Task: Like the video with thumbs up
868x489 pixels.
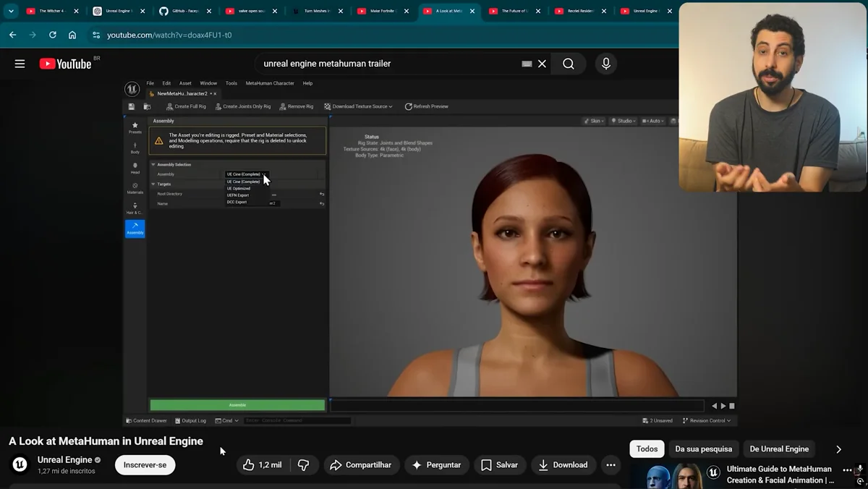Action: tap(263, 465)
